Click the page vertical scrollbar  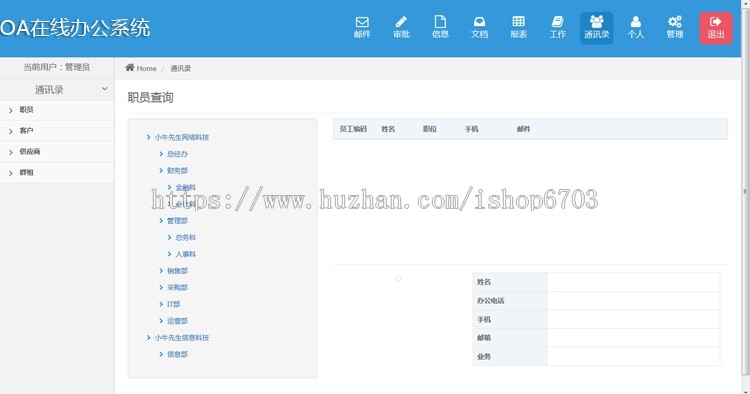tap(745, 191)
